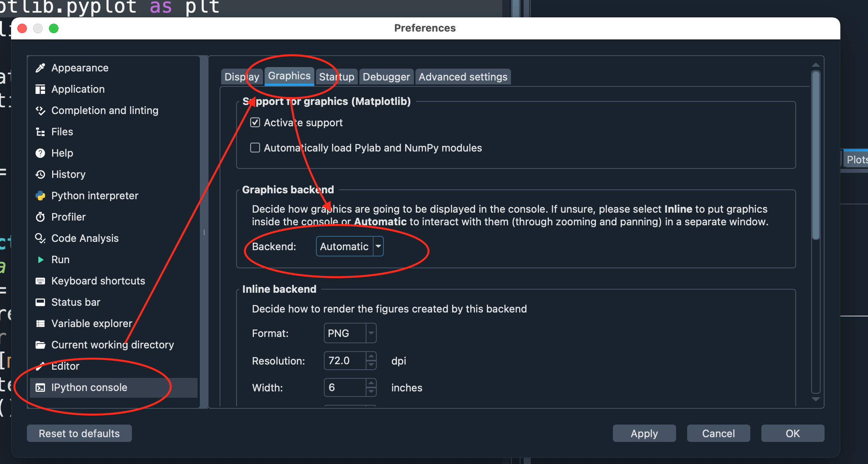Expand the Format PNG dropdown
The height and width of the screenshot is (464, 868).
tap(350, 333)
